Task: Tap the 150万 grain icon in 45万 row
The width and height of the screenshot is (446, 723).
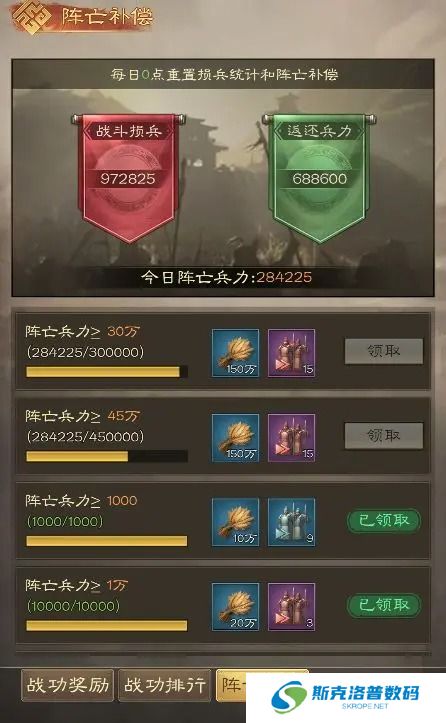Action: coord(235,438)
